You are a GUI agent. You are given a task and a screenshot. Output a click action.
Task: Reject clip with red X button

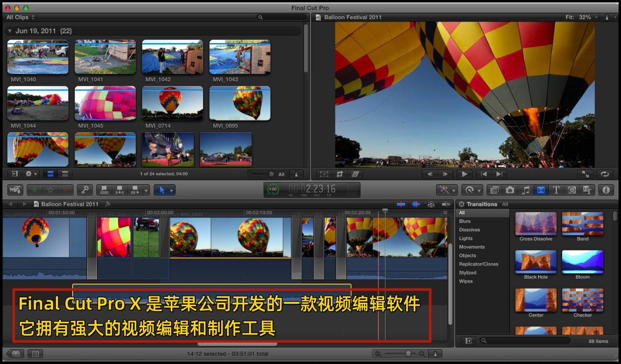click(66, 190)
